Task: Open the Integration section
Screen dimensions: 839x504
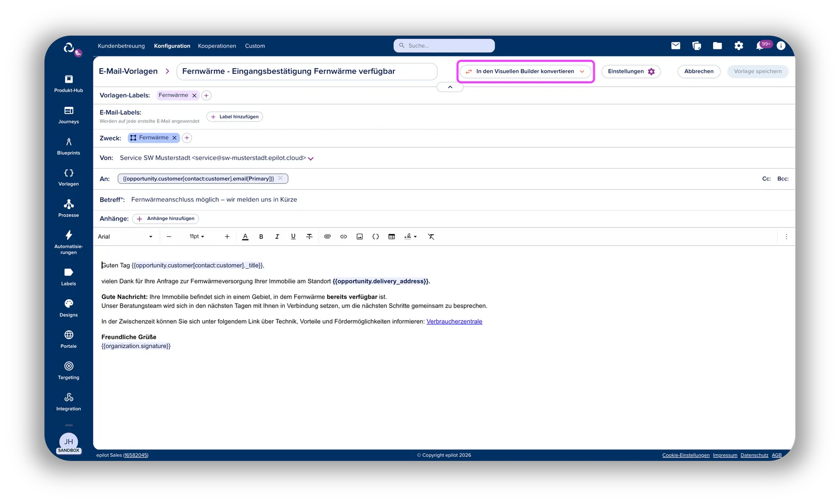Action: click(x=69, y=402)
